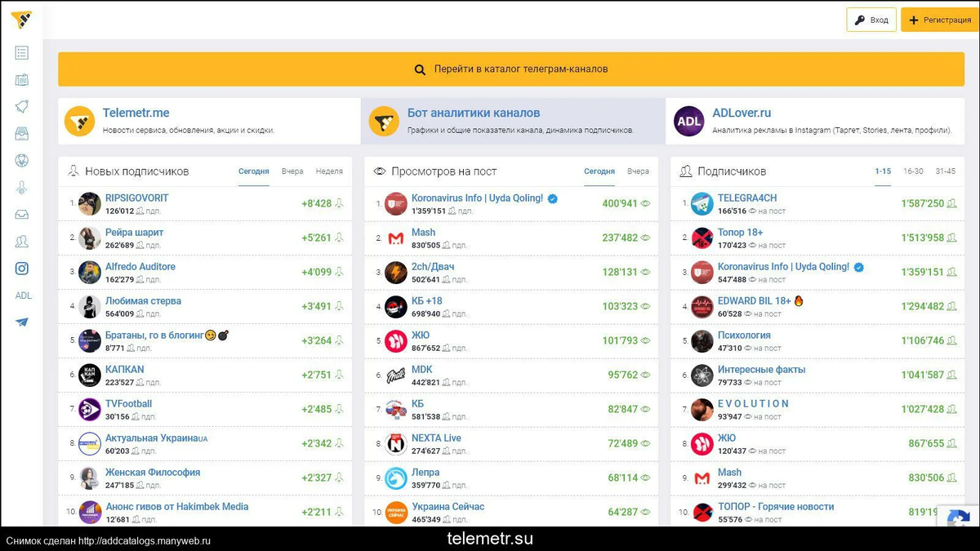Click EDWARD BIL 18+ channel avatar
This screenshot has width=980, height=551.
(x=702, y=307)
